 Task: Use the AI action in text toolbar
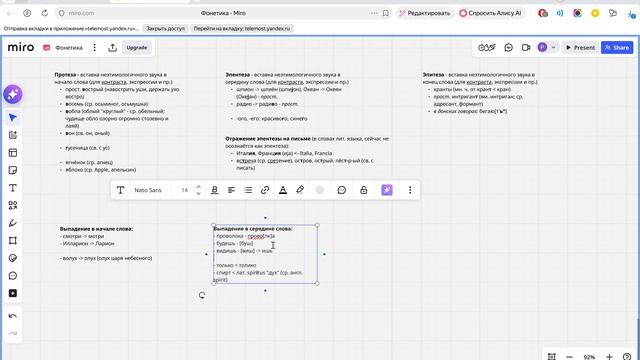pyautogui.click(x=387, y=190)
